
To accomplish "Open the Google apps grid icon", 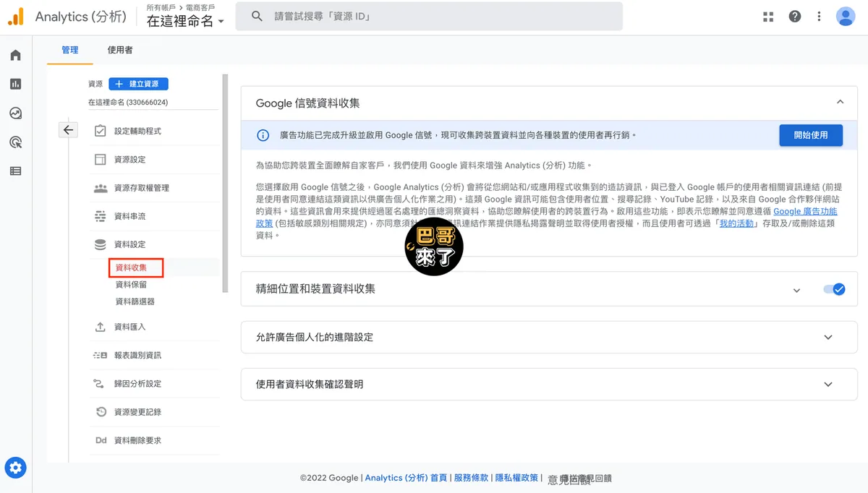I will click(x=768, y=17).
